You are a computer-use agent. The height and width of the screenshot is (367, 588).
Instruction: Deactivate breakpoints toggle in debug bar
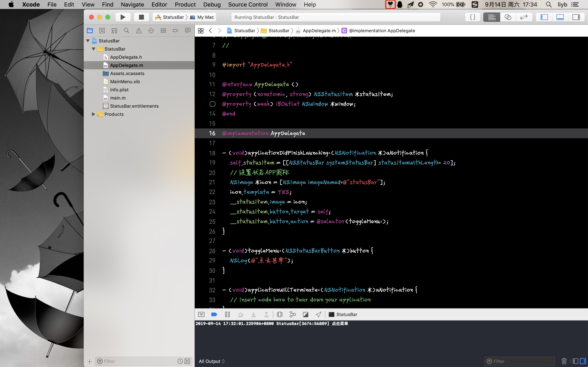(214, 315)
